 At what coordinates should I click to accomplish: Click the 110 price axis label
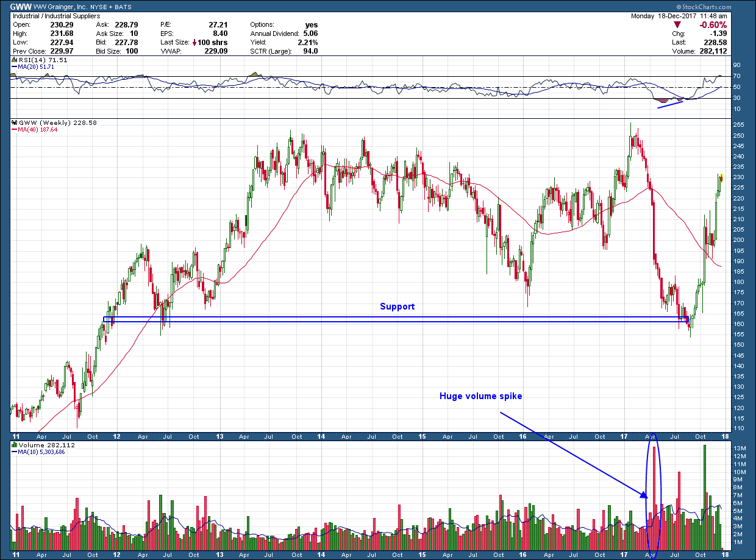pos(738,429)
